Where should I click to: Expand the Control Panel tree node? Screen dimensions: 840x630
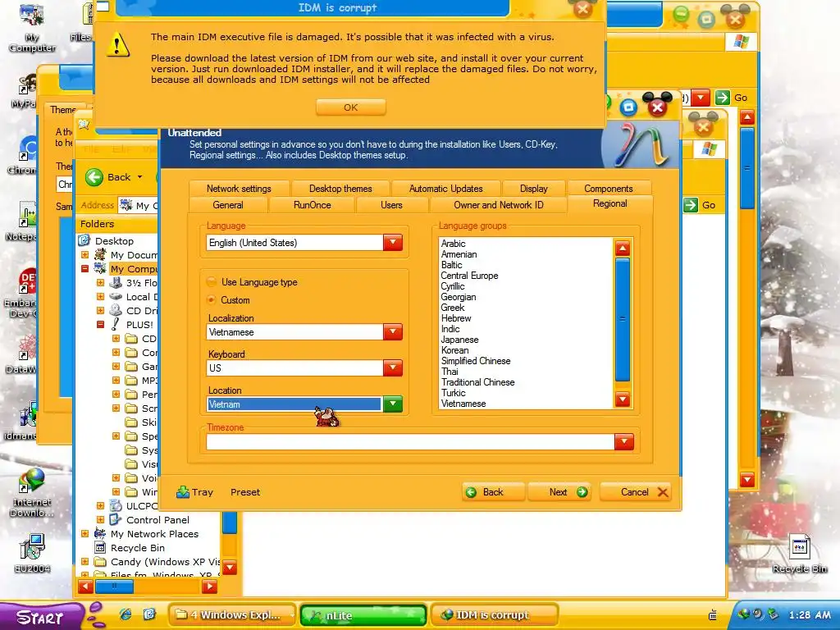(x=100, y=519)
